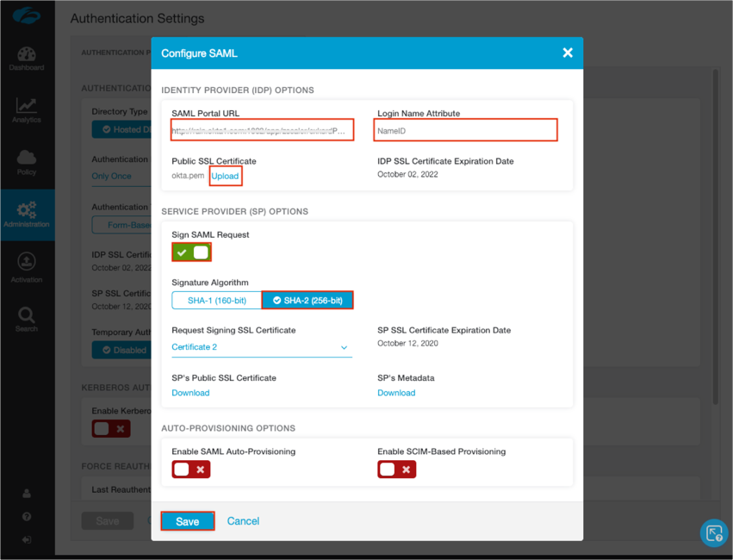This screenshot has width=733, height=560.
Task: Close the Configure SAML dialog
Action: pyautogui.click(x=567, y=53)
